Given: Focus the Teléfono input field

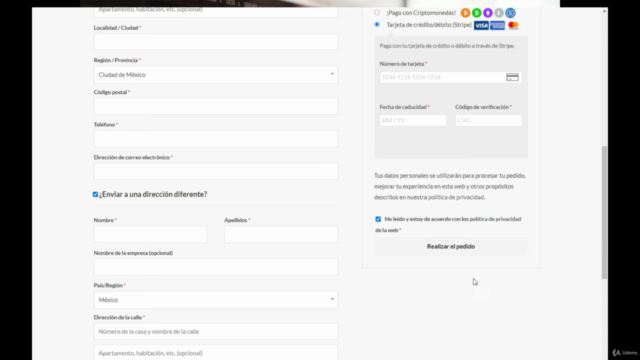Looking at the screenshot, I should [216, 139].
